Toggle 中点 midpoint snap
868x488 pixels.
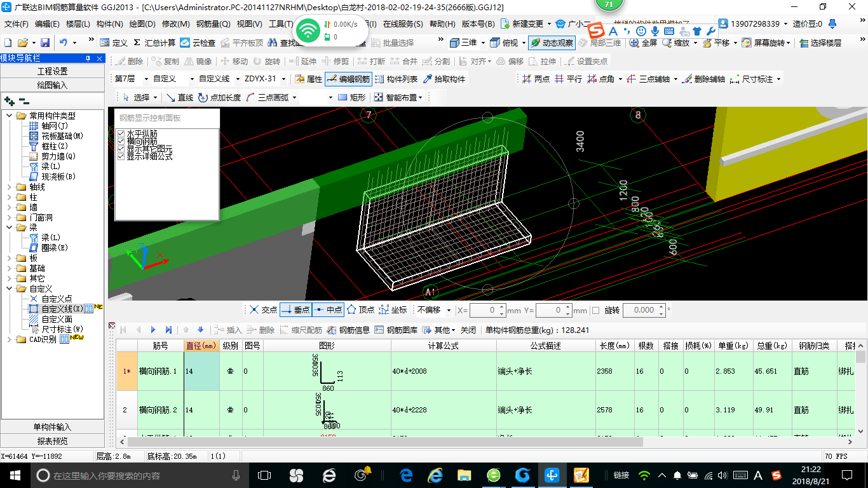pyautogui.click(x=327, y=309)
